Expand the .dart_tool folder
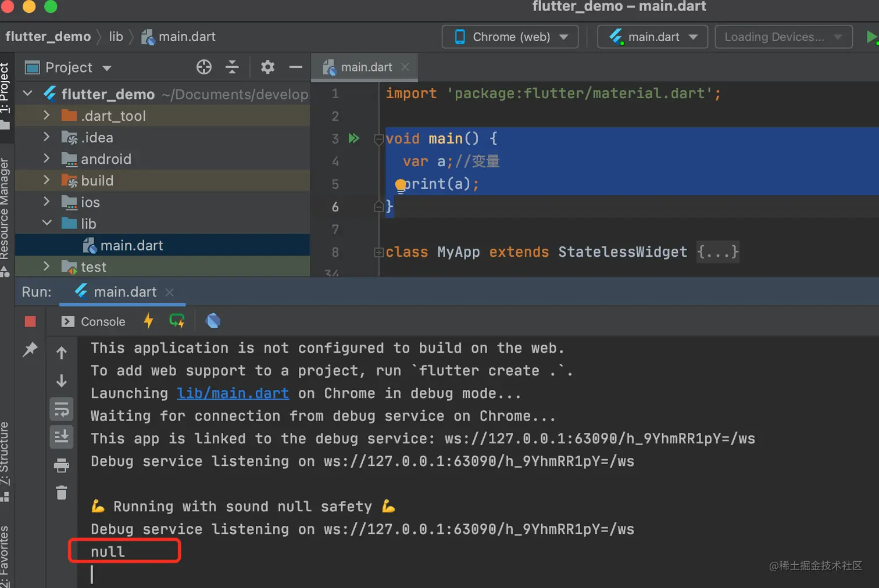The image size is (879, 588). click(47, 115)
